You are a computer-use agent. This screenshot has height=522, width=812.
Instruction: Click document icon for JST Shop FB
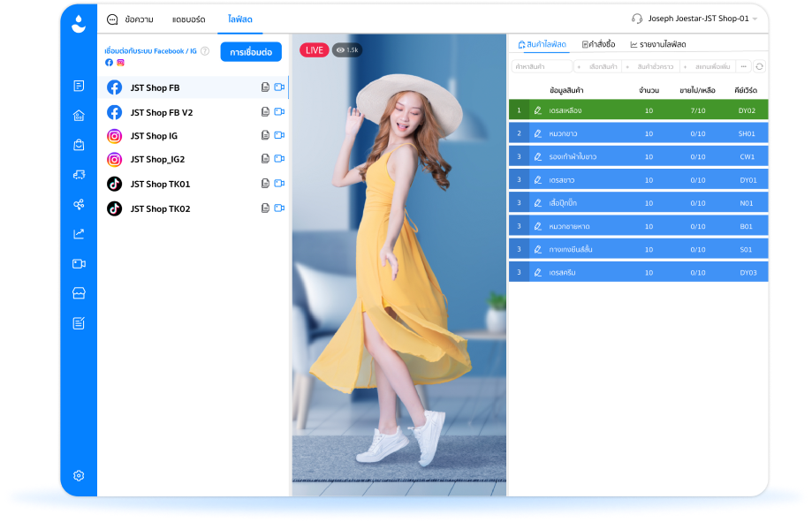coord(265,87)
